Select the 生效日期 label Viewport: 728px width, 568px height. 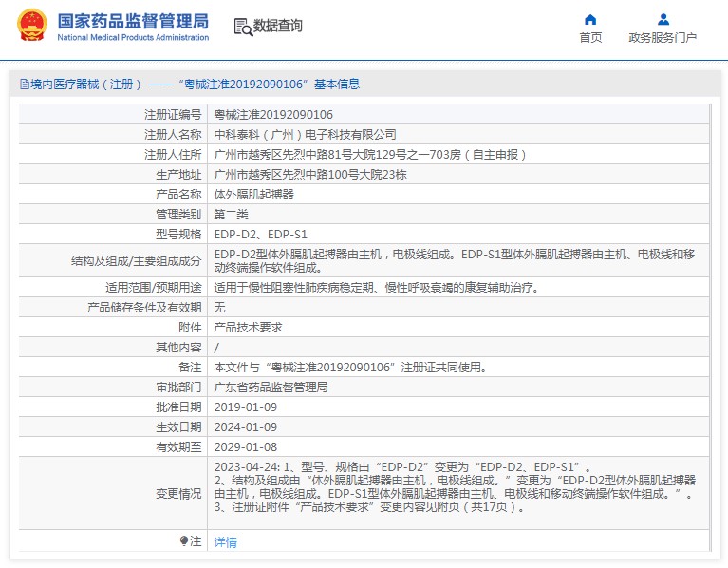[x=178, y=427]
